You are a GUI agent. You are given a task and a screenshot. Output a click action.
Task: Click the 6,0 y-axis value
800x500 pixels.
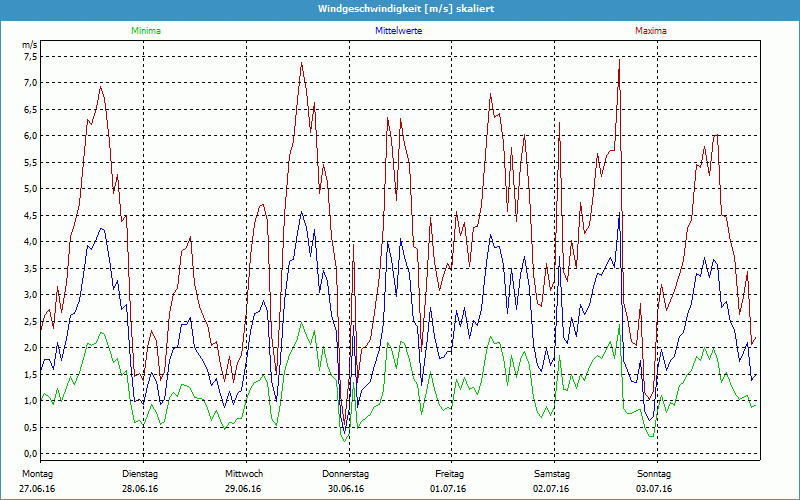(30, 136)
